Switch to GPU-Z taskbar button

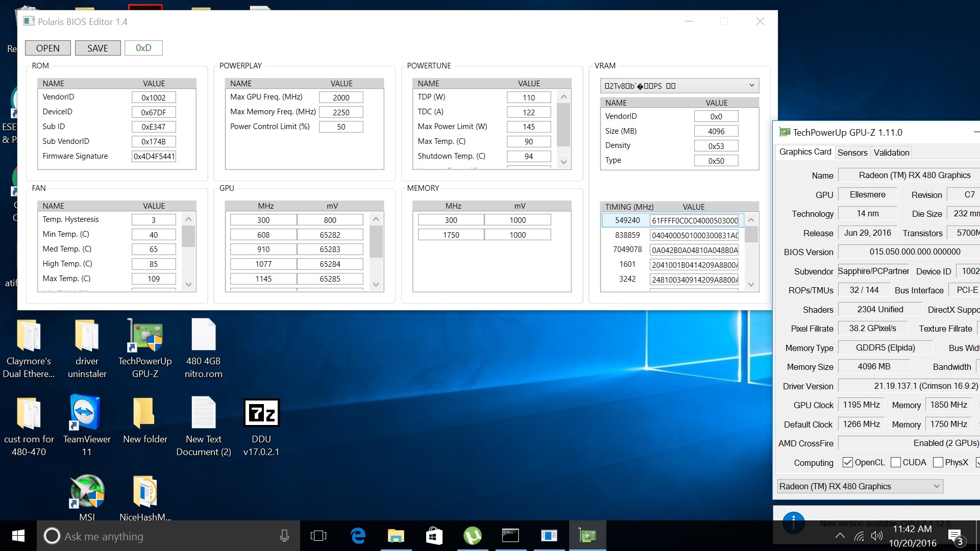point(587,536)
